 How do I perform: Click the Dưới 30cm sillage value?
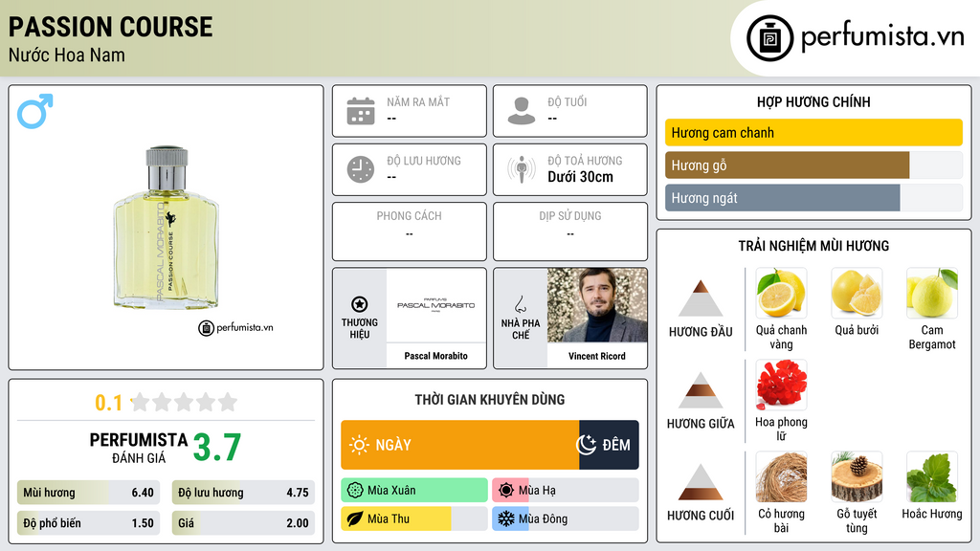coord(580,177)
